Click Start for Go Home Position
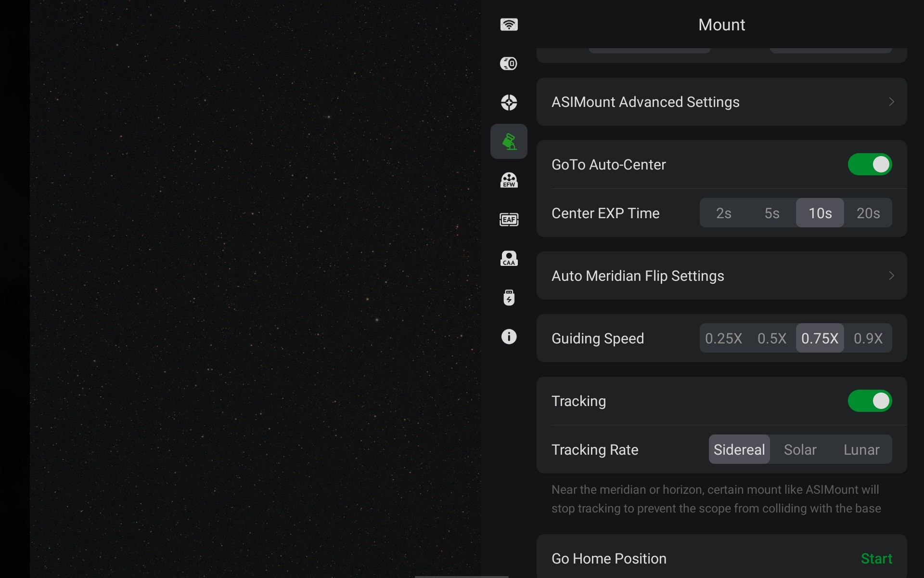The height and width of the screenshot is (578, 924). coord(876,559)
